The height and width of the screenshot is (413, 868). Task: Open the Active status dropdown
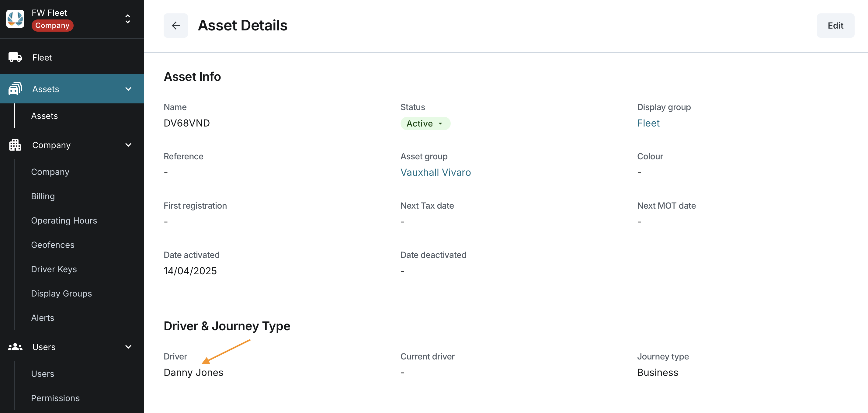(425, 124)
